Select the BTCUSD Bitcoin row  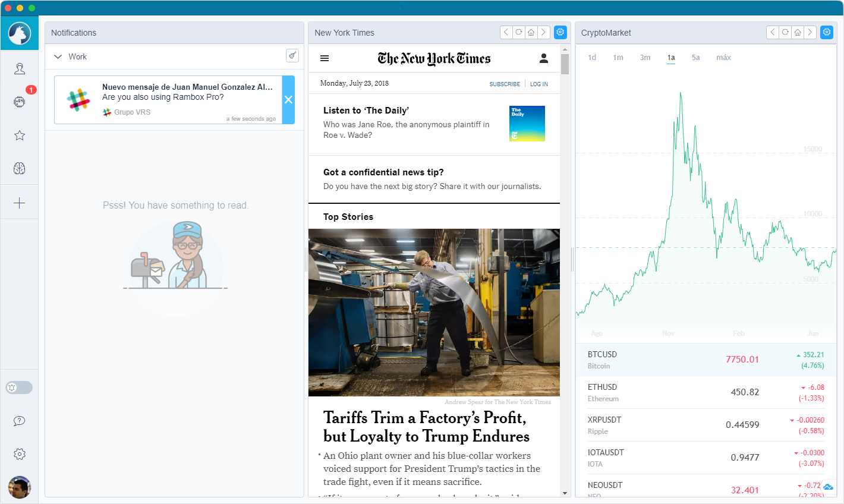[x=706, y=360]
